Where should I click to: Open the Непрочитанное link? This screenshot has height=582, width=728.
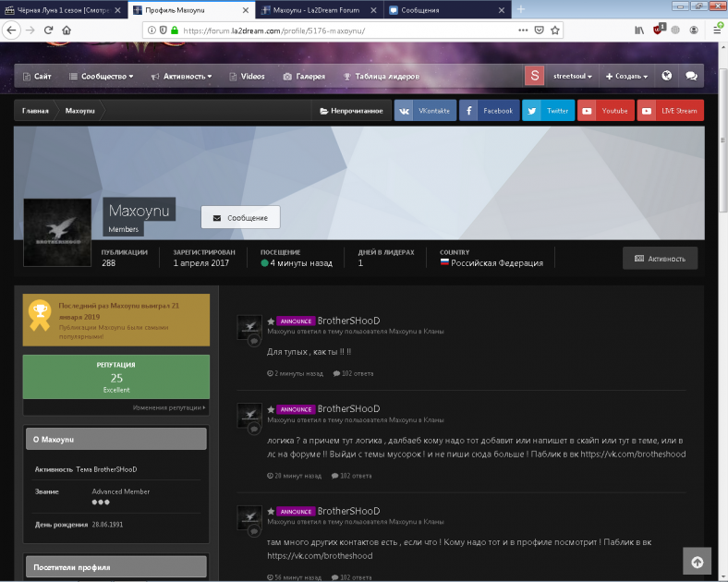coord(350,111)
